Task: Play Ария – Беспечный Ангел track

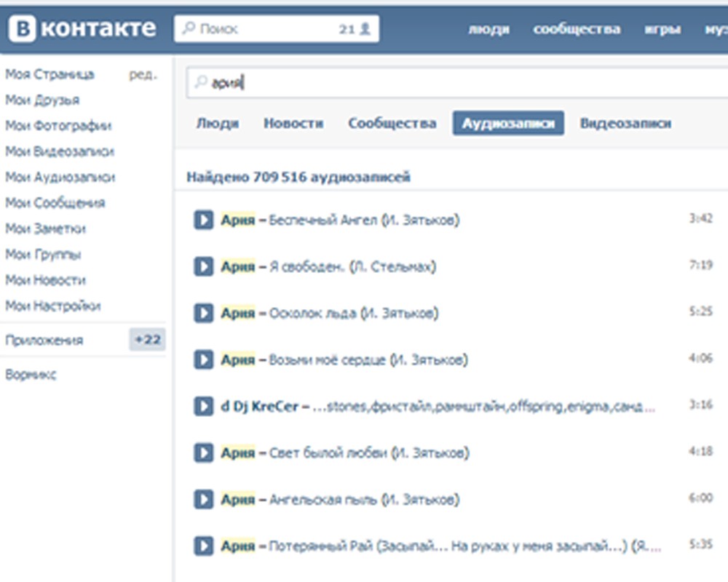Action: (x=203, y=220)
